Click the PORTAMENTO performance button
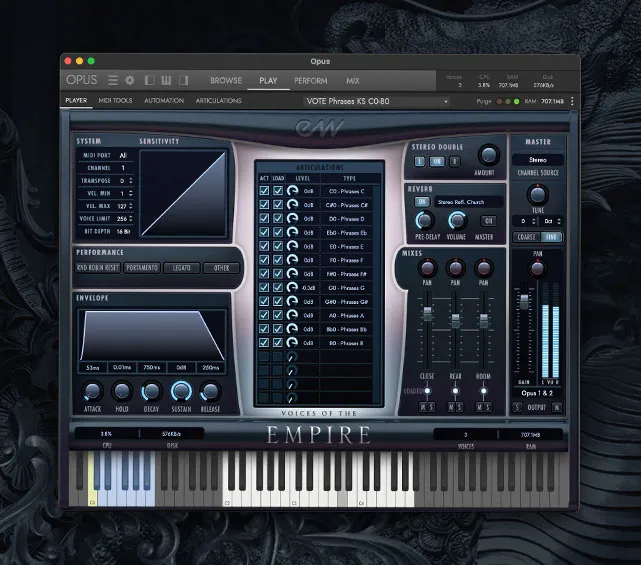This screenshot has width=641, height=565. pyautogui.click(x=142, y=268)
